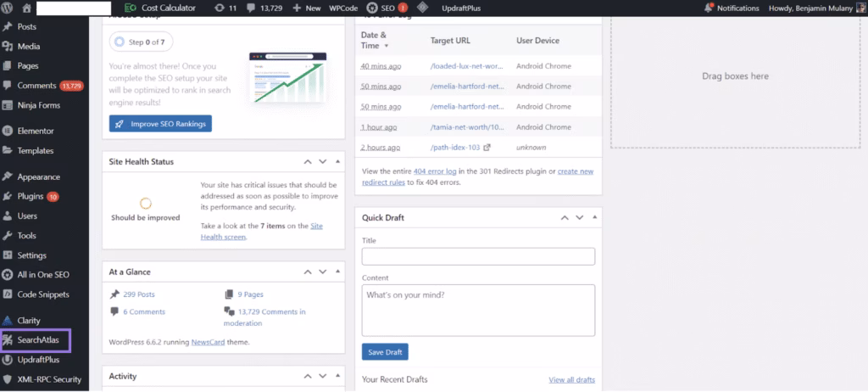This screenshot has height=392, width=868.
Task: Open the View all drafts link
Action: [x=571, y=379]
